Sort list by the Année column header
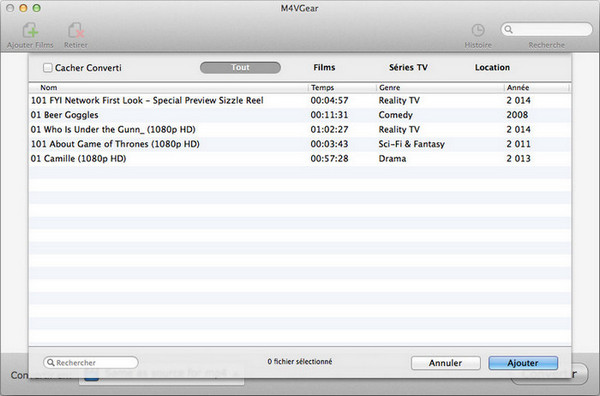This screenshot has height=396, width=600. click(537, 88)
